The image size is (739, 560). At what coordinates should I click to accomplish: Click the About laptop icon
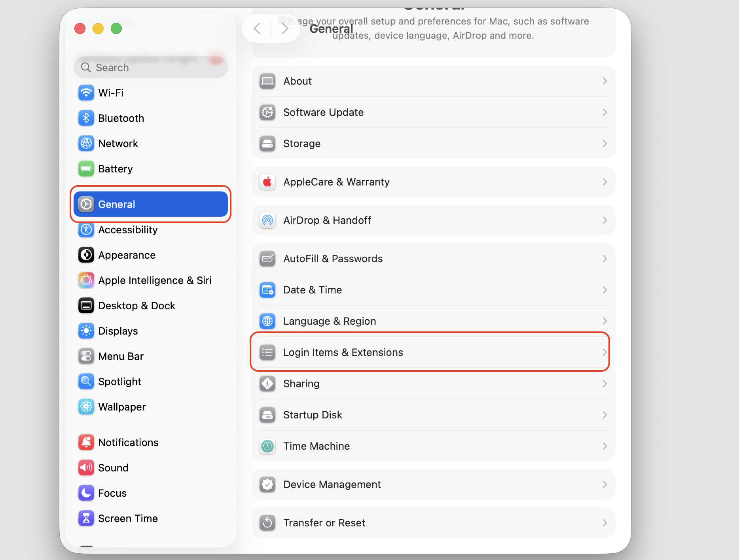(267, 81)
